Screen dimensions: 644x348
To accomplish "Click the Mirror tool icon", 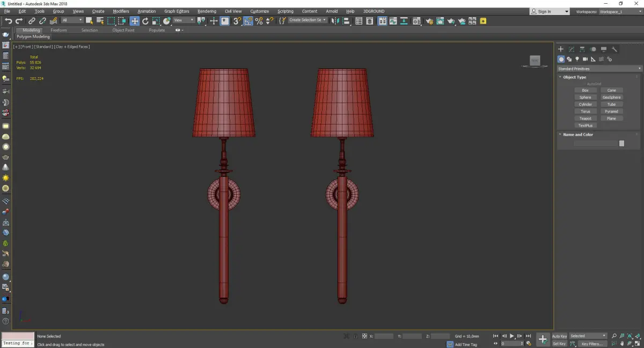I will 334,21.
